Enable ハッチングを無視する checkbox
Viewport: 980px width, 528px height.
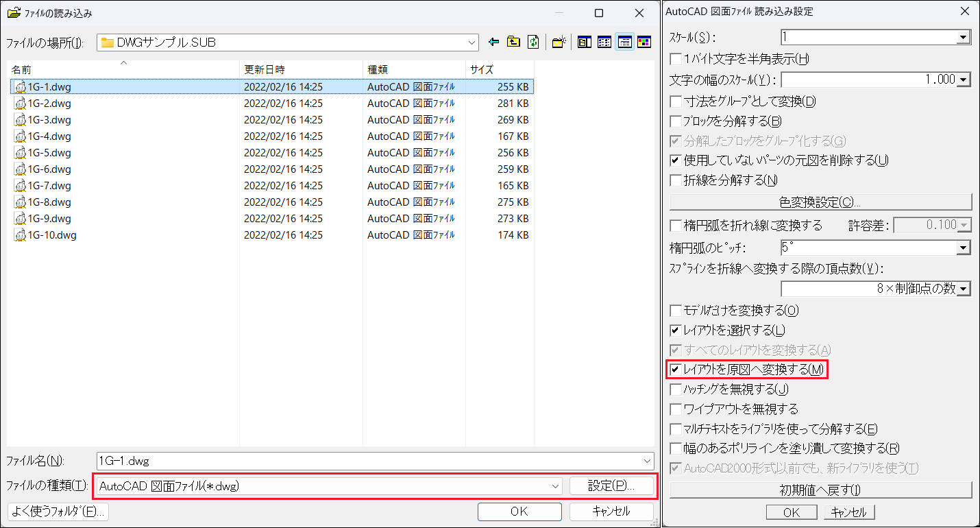676,389
